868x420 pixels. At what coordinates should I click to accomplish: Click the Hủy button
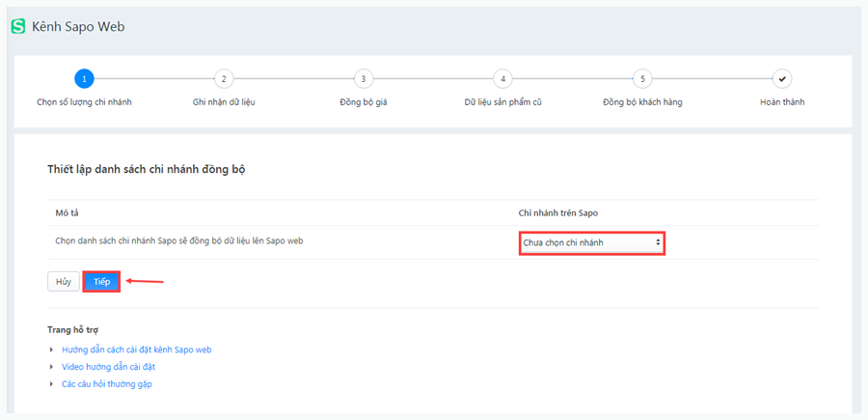point(64,282)
